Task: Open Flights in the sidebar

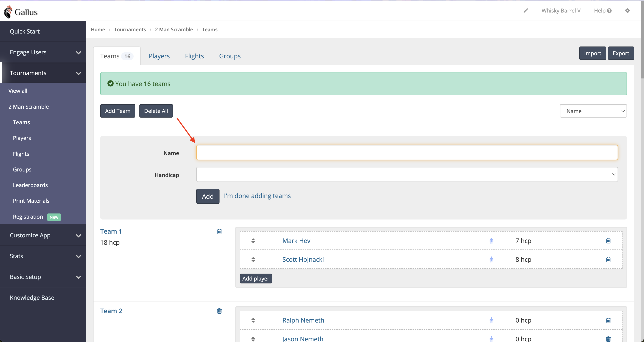Action: tap(21, 154)
